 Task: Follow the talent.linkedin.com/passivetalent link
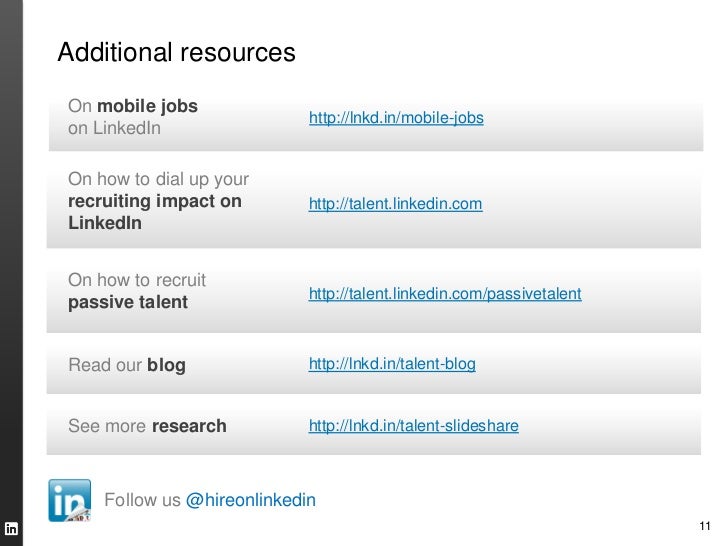[445, 294]
